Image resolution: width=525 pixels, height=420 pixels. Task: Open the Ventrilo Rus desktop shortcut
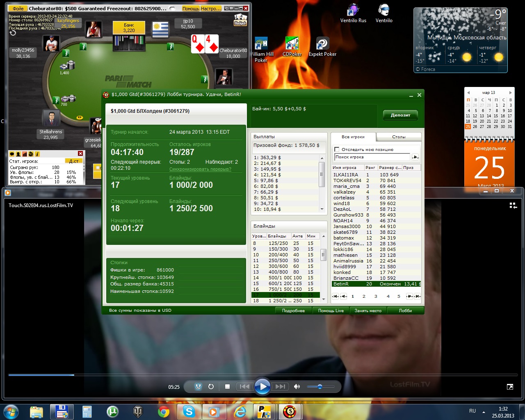353,13
